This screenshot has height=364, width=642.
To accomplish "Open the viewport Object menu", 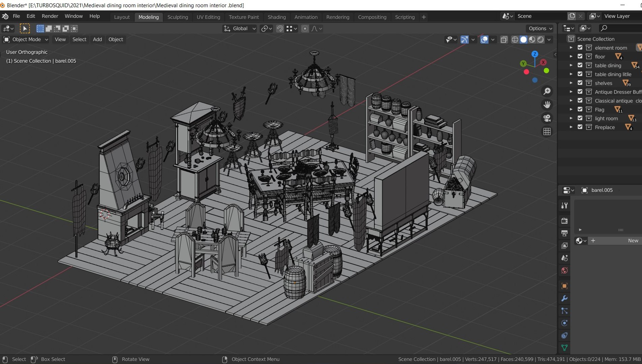I will tap(116, 39).
